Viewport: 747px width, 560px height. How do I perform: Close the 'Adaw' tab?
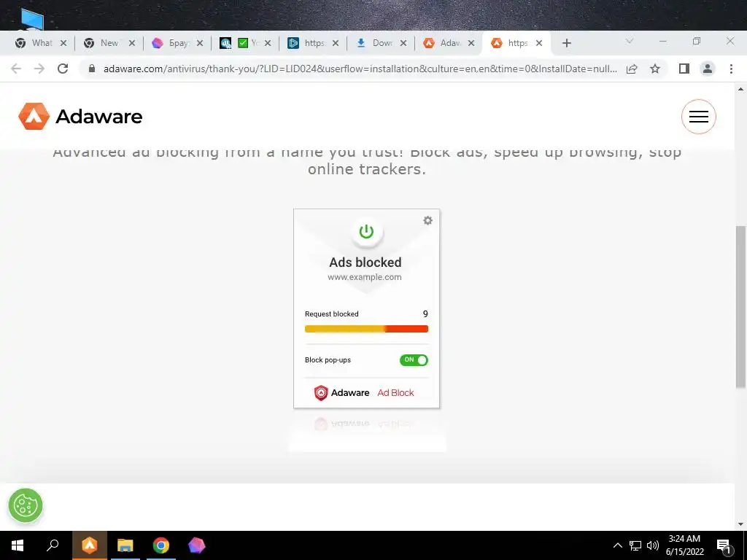[471, 43]
